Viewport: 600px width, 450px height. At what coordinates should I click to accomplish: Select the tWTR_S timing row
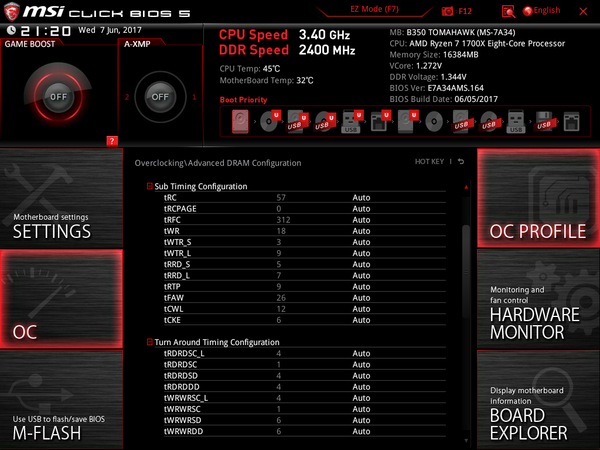pyautogui.click(x=305, y=242)
